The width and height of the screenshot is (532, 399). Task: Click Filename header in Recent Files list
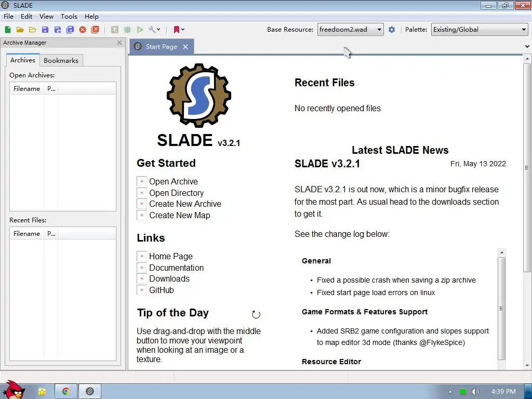pos(27,234)
